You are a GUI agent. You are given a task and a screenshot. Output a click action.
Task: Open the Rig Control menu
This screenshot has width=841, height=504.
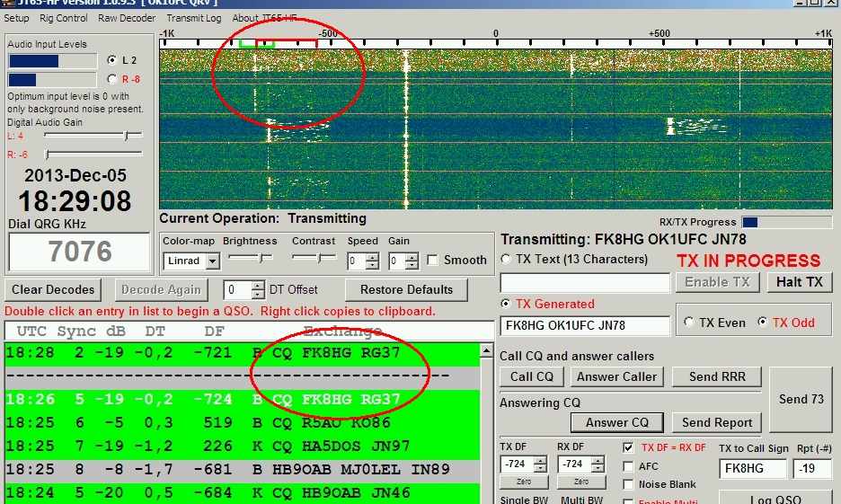tap(64, 18)
